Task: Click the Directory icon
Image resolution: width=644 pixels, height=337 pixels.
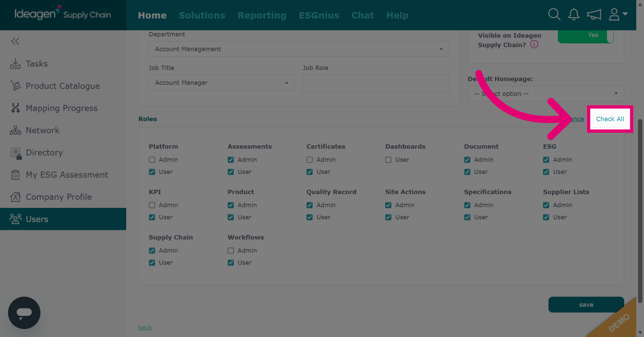Action: tap(16, 153)
